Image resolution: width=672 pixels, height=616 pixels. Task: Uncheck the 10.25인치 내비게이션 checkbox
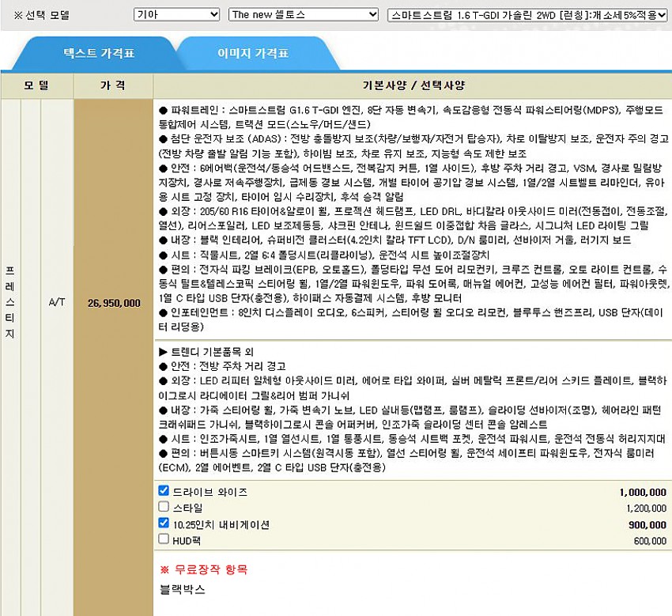tap(164, 523)
